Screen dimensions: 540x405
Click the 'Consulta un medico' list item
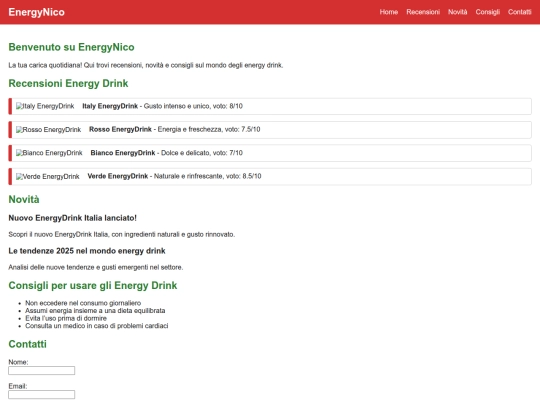tap(97, 326)
